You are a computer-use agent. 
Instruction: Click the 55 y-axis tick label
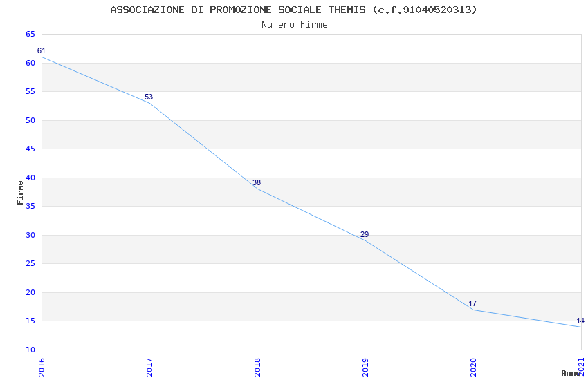pyautogui.click(x=30, y=92)
